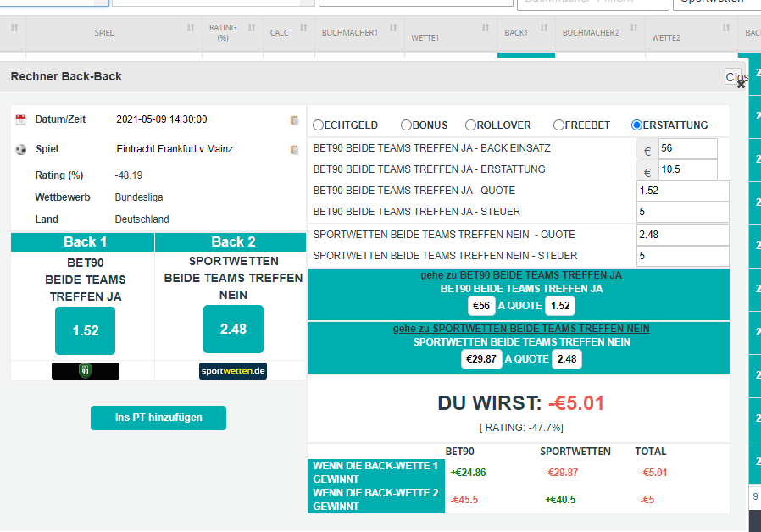Select the BONUS radio option
Image resolution: width=761 pixels, height=532 pixels.
click(406, 125)
